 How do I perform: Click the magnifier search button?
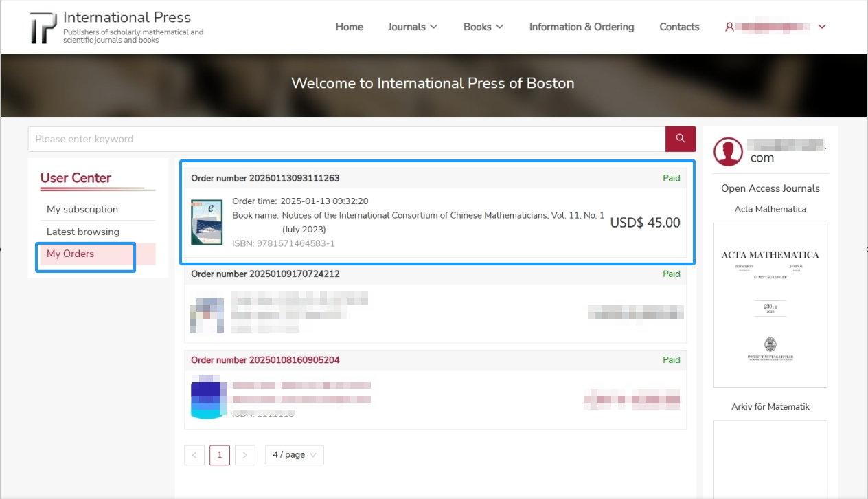(x=681, y=139)
